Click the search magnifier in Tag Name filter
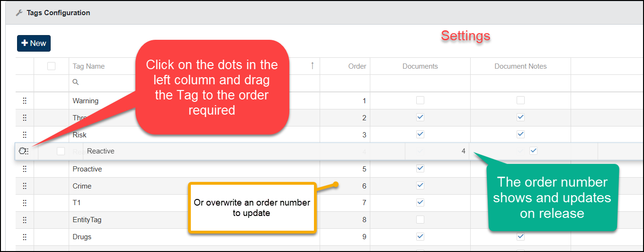The image size is (644, 252). coord(75,82)
